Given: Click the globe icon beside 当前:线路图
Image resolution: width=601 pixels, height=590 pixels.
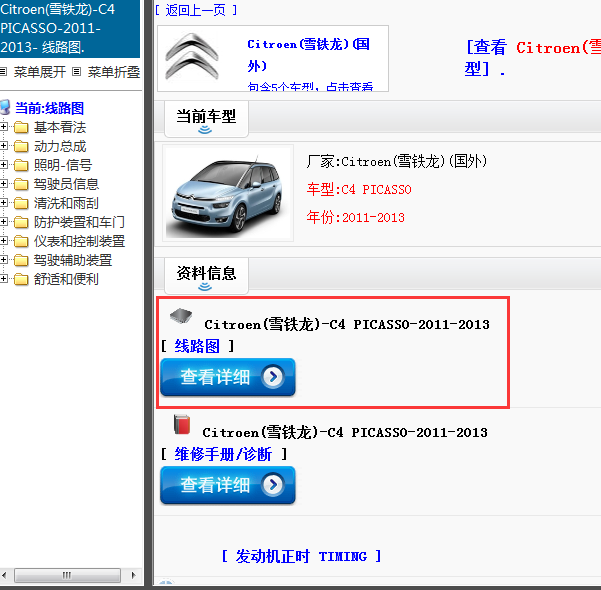Looking at the screenshot, I should point(5,108).
